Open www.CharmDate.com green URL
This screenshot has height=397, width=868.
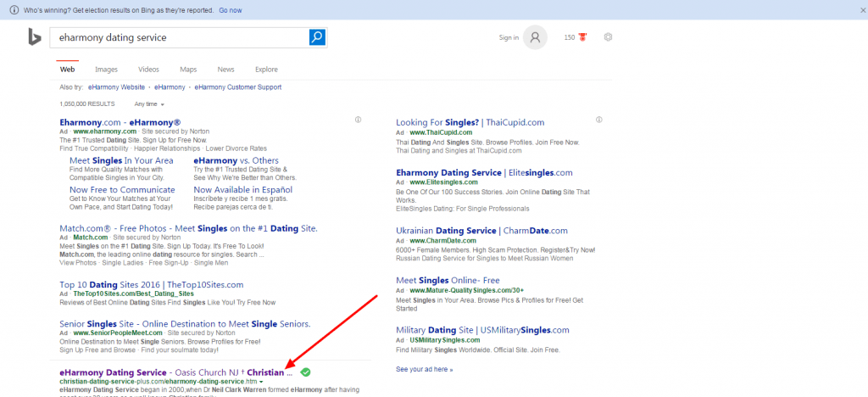tap(442, 240)
